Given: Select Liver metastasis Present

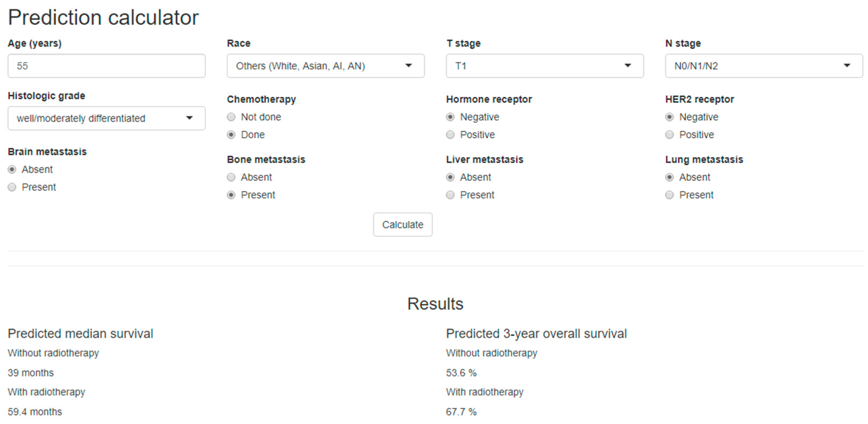Looking at the screenshot, I should pyautogui.click(x=450, y=195).
